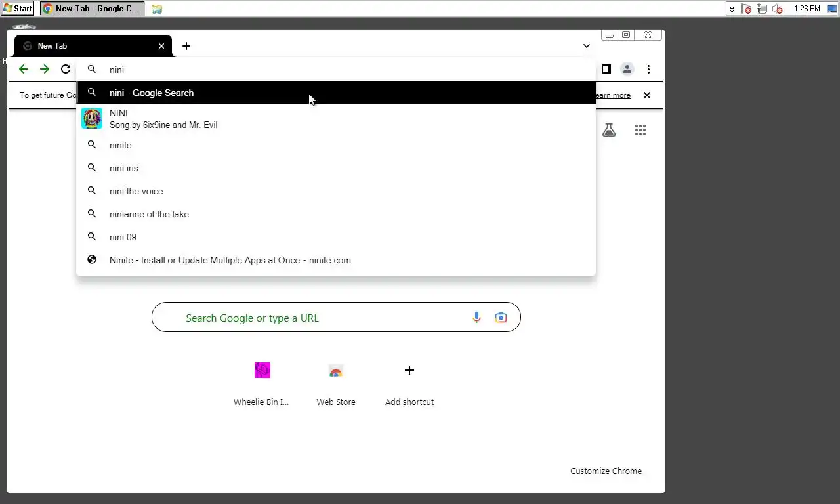The height and width of the screenshot is (504, 840).
Task: Select "ninianne of the lake" suggestion
Action: click(x=336, y=214)
